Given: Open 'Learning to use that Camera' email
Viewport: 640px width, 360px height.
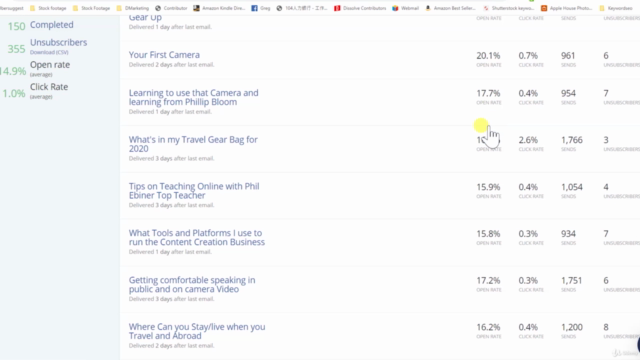Looking at the screenshot, I should (193, 97).
